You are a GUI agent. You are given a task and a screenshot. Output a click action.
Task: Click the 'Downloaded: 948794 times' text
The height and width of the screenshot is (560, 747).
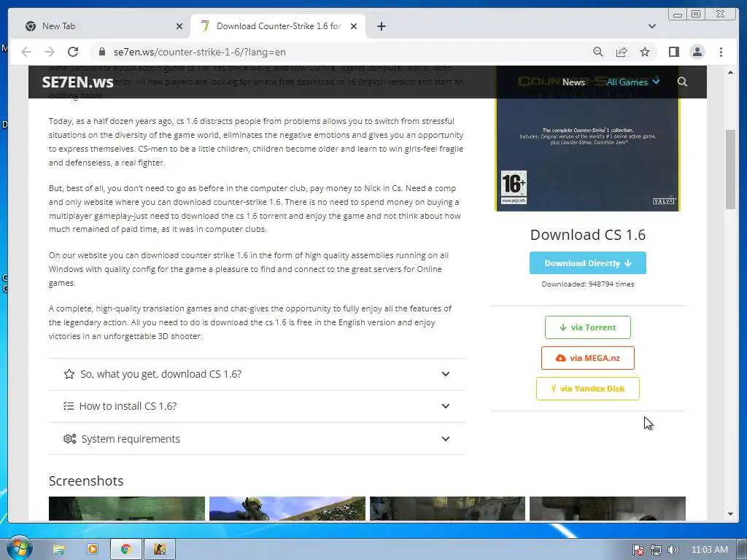click(587, 284)
